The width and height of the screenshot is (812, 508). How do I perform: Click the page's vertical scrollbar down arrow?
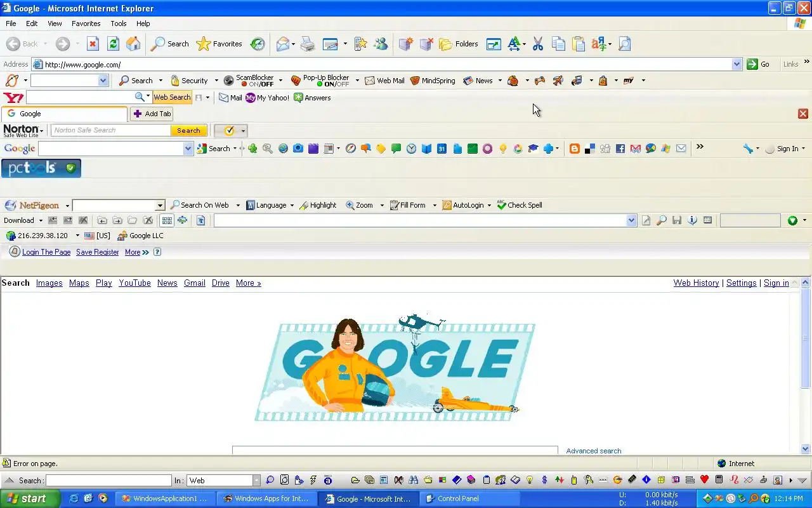click(806, 449)
